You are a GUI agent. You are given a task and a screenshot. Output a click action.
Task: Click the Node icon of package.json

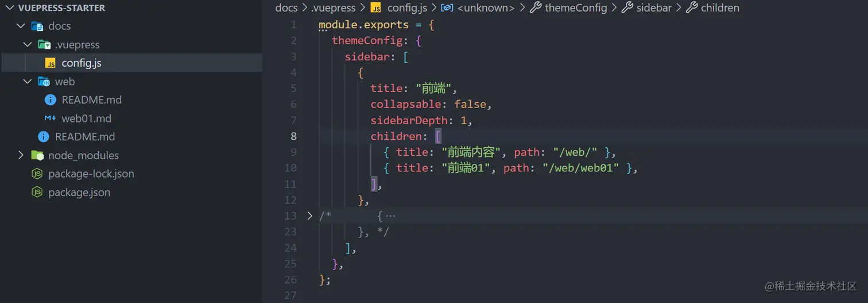click(37, 192)
